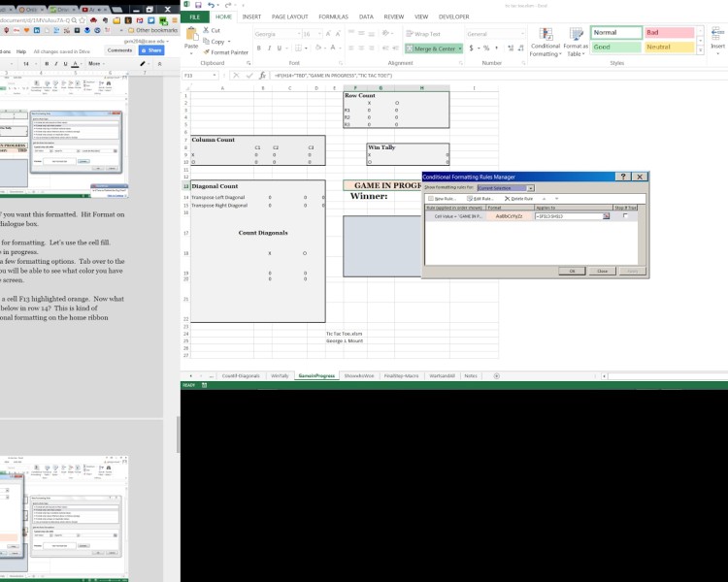Viewport: 728px width, 582px height.
Task: Click the Cut scissors icon
Action: pos(206,32)
